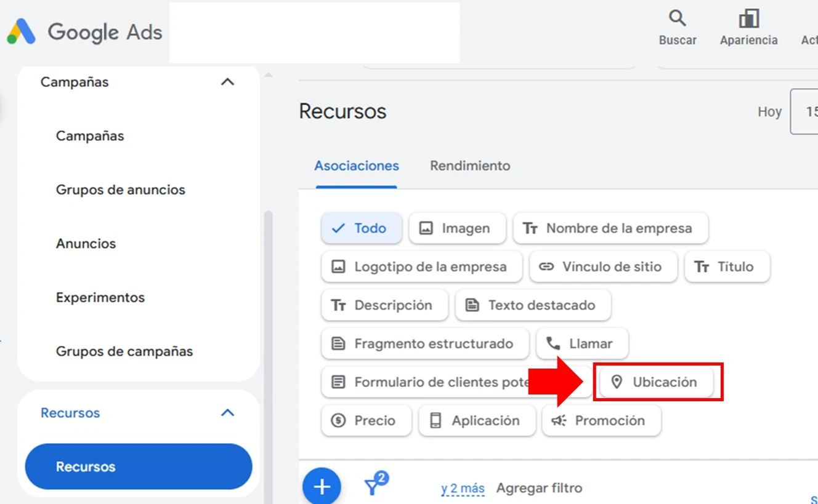Click the blue plus add button
This screenshot has width=818, height=504.
click(x=321, y=487)
